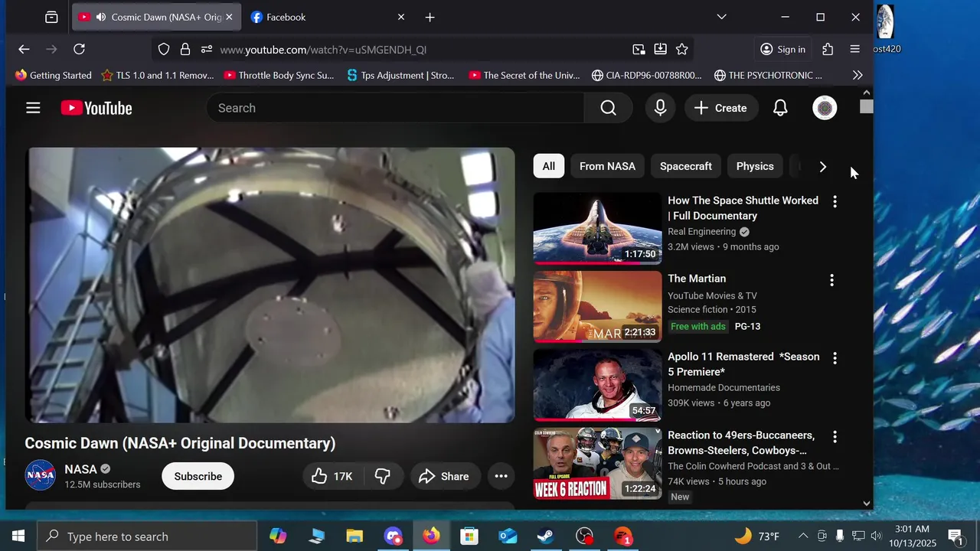Subscribe to the NASA channel
The height and width of the screenshot is (551, 980).
(198, 476)
